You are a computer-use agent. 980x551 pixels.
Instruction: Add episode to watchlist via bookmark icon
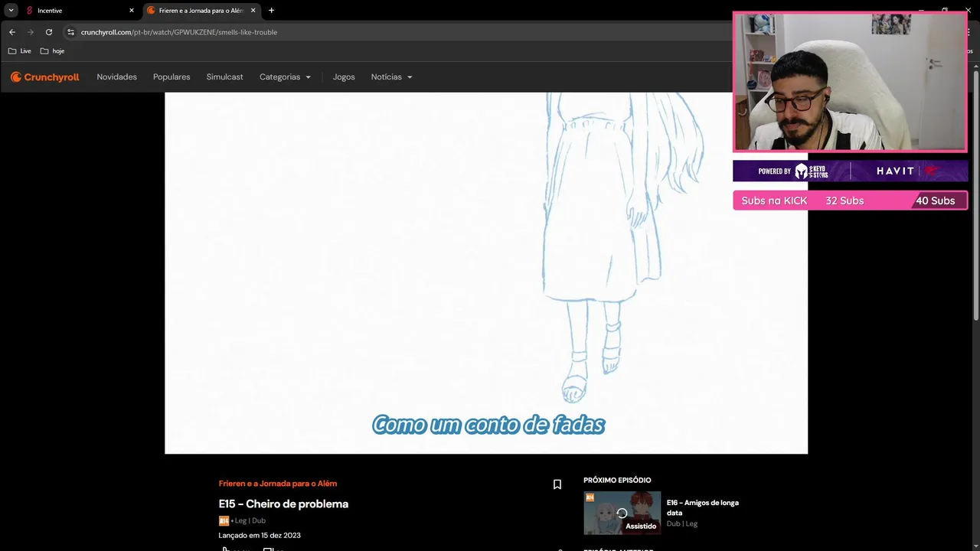[557, 484]
